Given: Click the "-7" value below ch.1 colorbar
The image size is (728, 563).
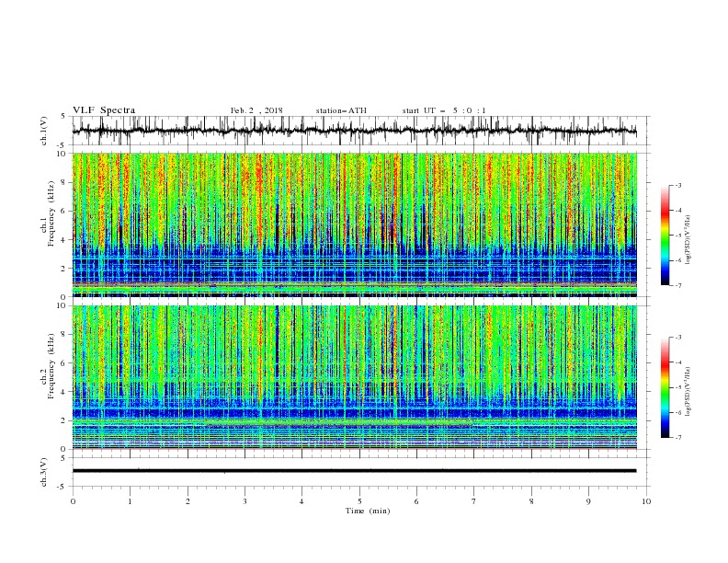Looking at the screenshot, I should (677, 286).
